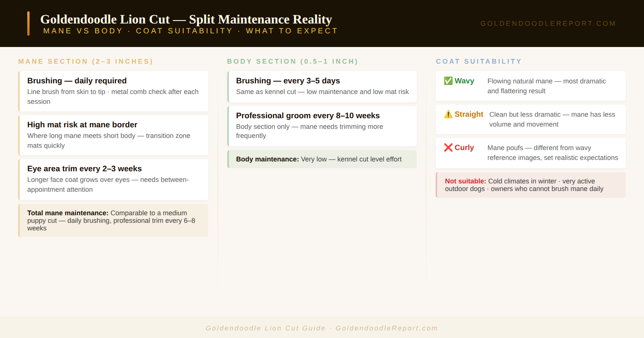Viewport: 644px width, 338px height.
Task: Select "Professional groom every 8–10 weeks" title
Action: click(308, 116)
